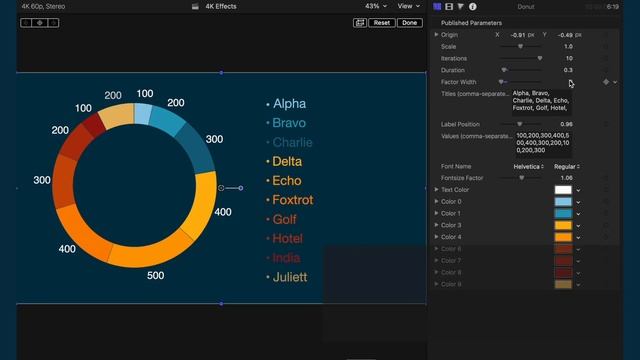Click the bottom center bounding box handle
This screenshot has height=360, width=640.
pyautogui.click(x=221, y=304)
